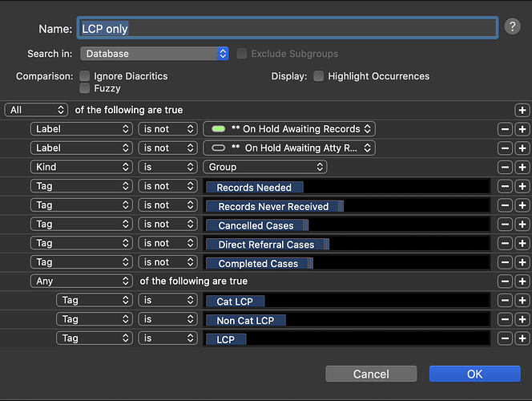Screen dimensions: 532x401
Task: Remove the On Hold Awaiting Records label condition
Action: [505, 129]
